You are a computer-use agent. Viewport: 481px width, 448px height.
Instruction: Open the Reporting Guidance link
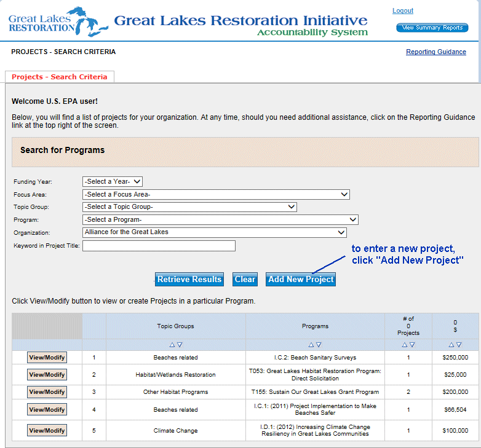pos(436,52)
